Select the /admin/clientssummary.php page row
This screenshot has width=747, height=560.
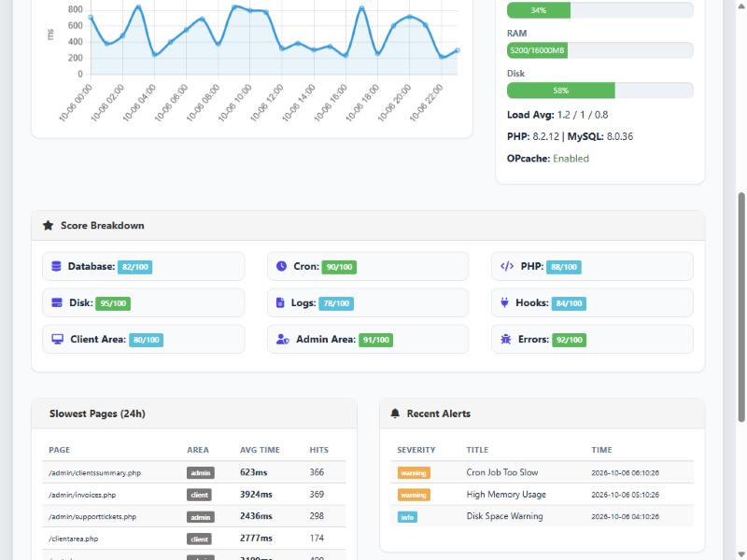[x=194, y=472]
